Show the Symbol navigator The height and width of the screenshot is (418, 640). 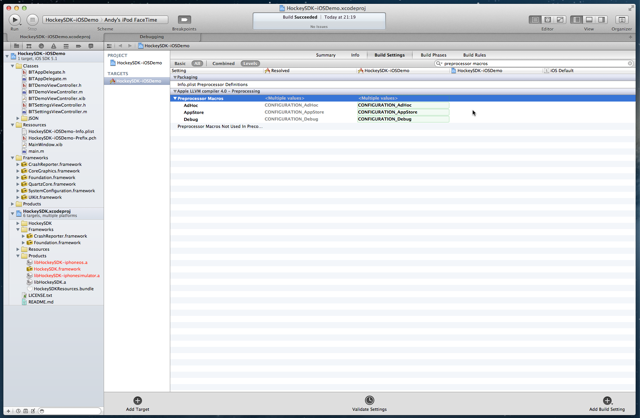pyautogui.click(x=29, y=46)
